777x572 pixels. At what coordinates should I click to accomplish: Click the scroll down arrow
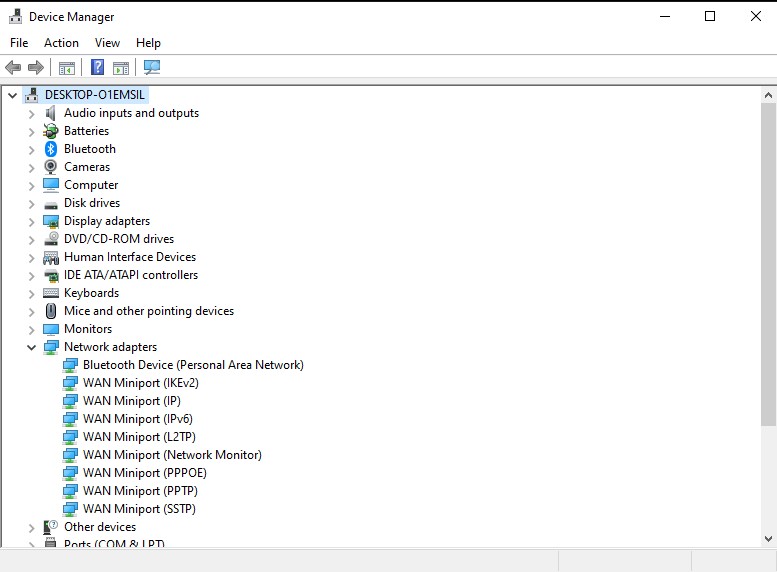click(769, 539)
